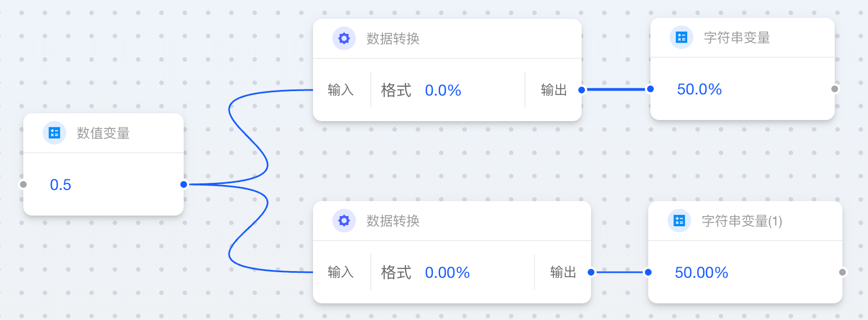Click the 数值变量 left input port dot
Viewport: 868px width, 320px height.
click(x=23, y=184)
